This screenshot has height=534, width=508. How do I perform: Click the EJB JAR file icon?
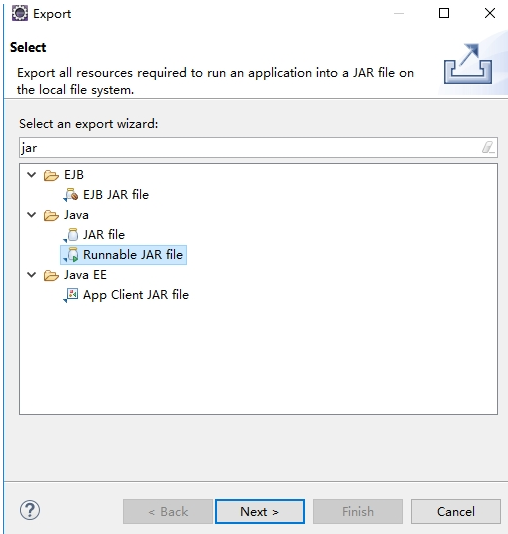[71, 194]
